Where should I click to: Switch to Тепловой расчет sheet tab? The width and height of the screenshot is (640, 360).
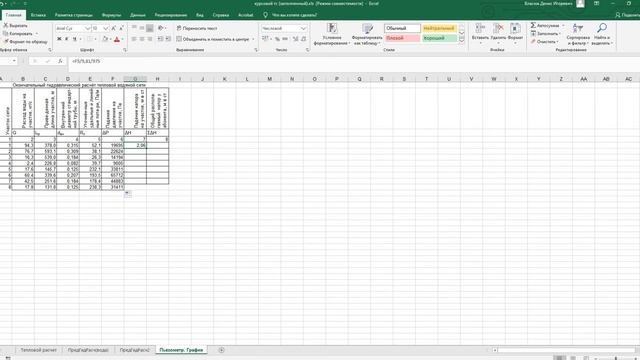coord(39,350)
